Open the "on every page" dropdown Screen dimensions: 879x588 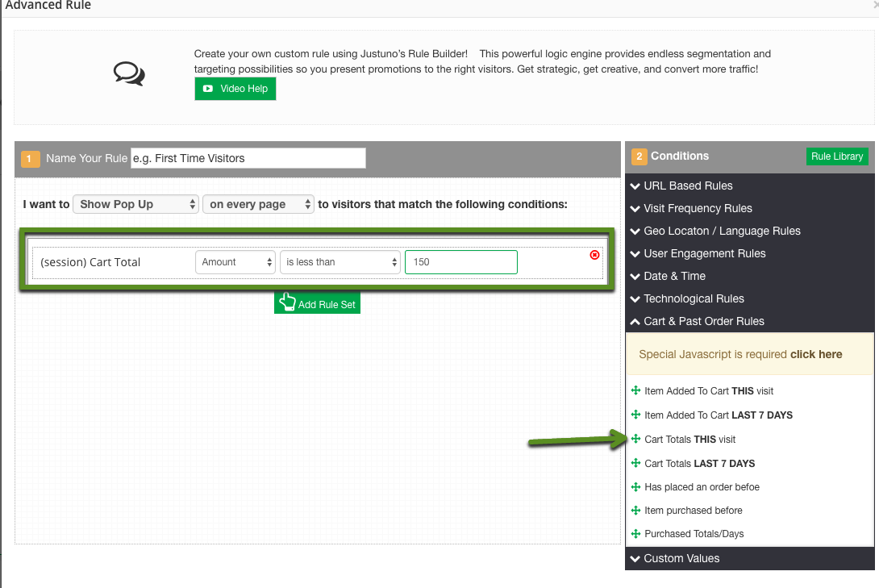(x=258, y=204)
